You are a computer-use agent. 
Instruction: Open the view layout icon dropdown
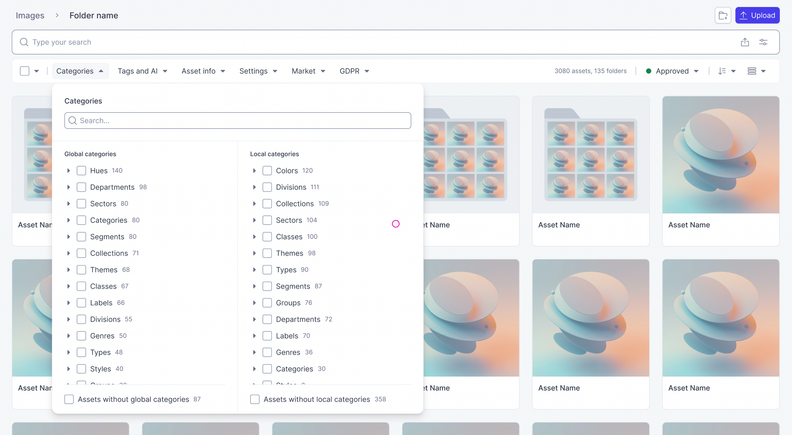[x=756, y=71]
